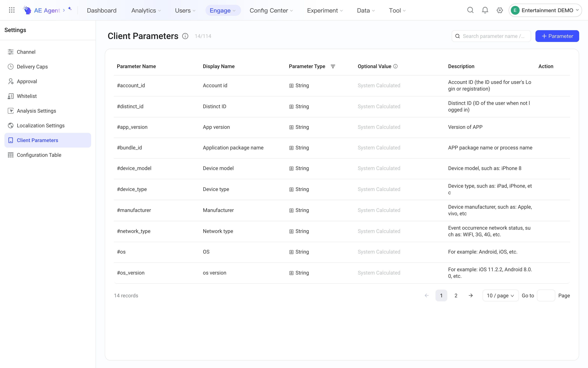Image resolution: width=588 pixels, height=368 pixels.
Task: Click the Localization Settings globe icon
Action: pos(11,126)
